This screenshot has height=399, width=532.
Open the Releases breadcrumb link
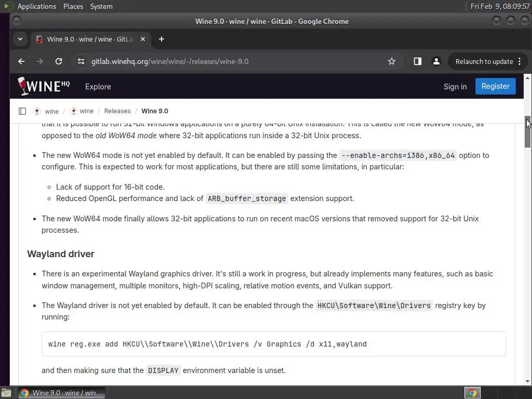point(117,111)
